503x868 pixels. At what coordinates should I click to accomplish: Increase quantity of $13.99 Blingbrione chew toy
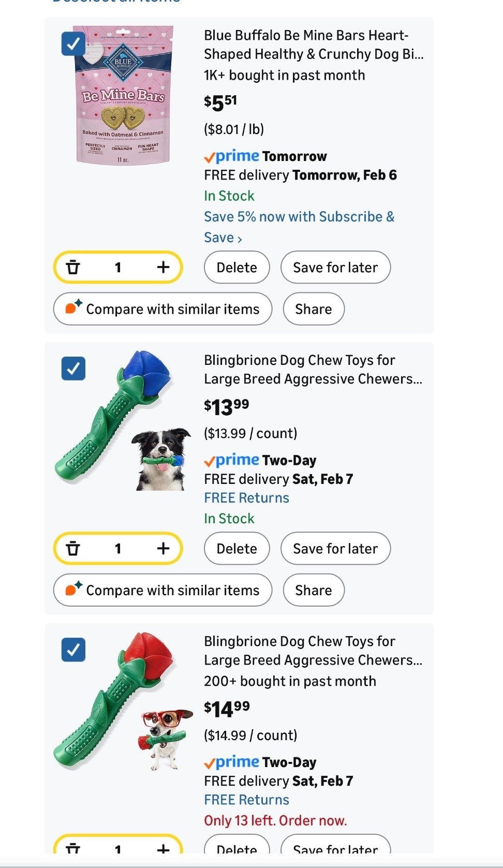click(x=163, y=548)
